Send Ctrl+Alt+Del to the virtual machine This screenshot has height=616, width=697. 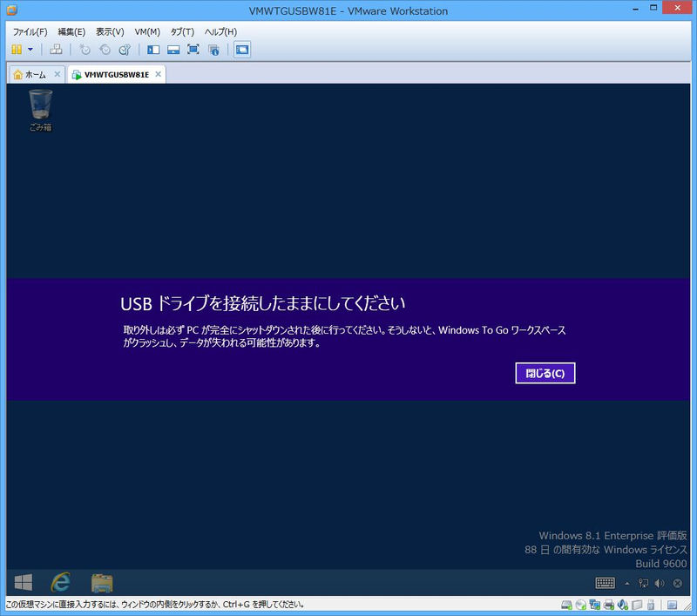coord(56,50)
